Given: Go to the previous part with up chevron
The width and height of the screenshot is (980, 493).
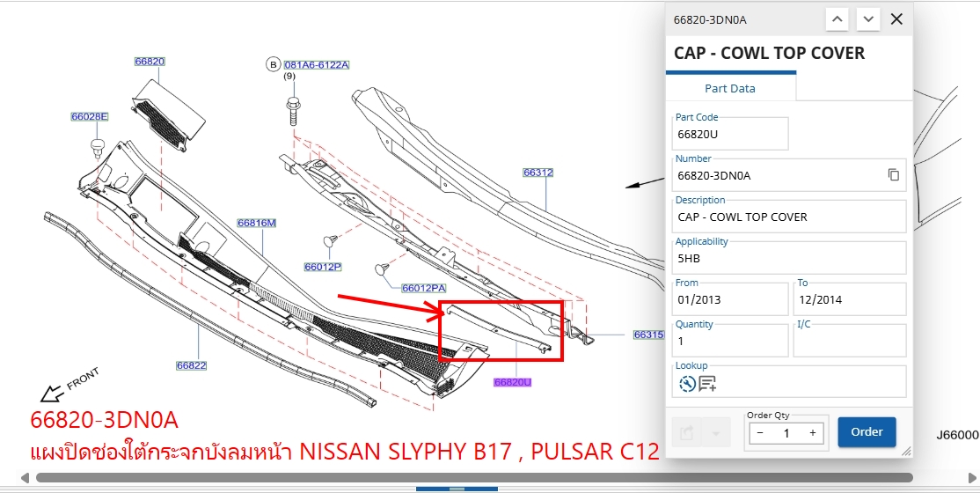Looking at the screenshot, I should coord(837,19).
